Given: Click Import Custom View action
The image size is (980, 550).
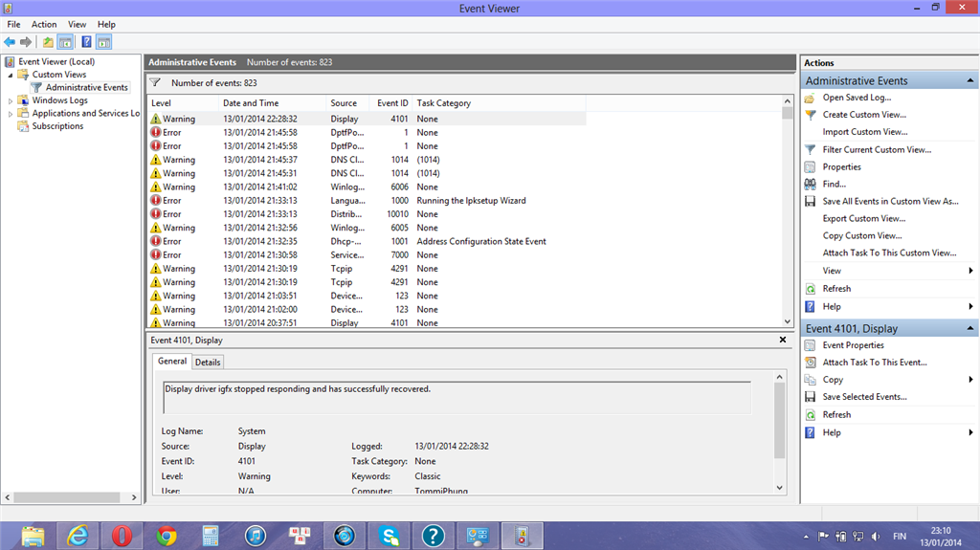Looking at the screenshot, I should coord(865,132).
